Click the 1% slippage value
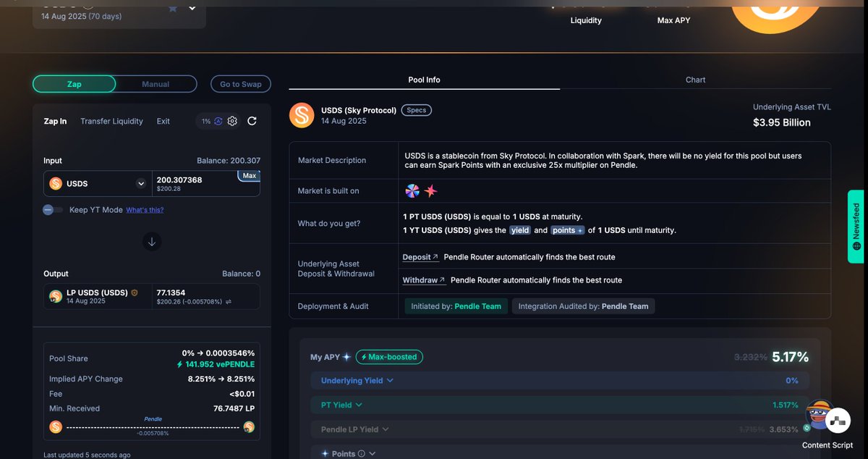This screenshot has height=459, width=868. click(206, 122)
